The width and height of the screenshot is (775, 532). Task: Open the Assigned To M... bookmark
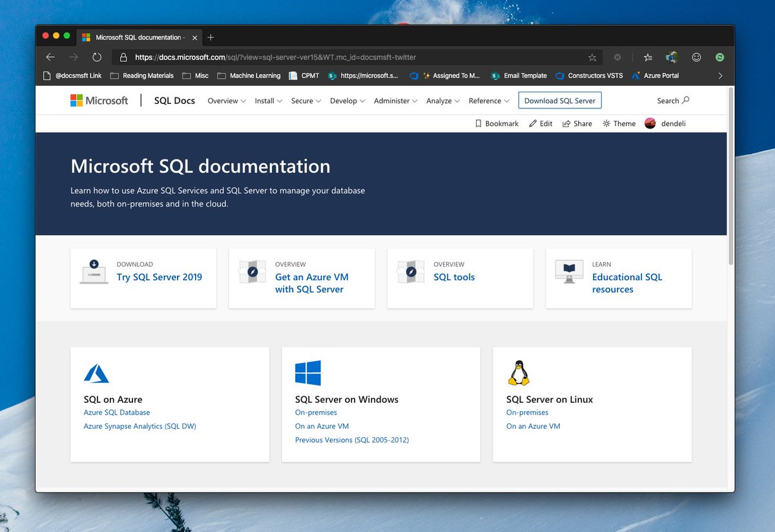pos(445,76)
